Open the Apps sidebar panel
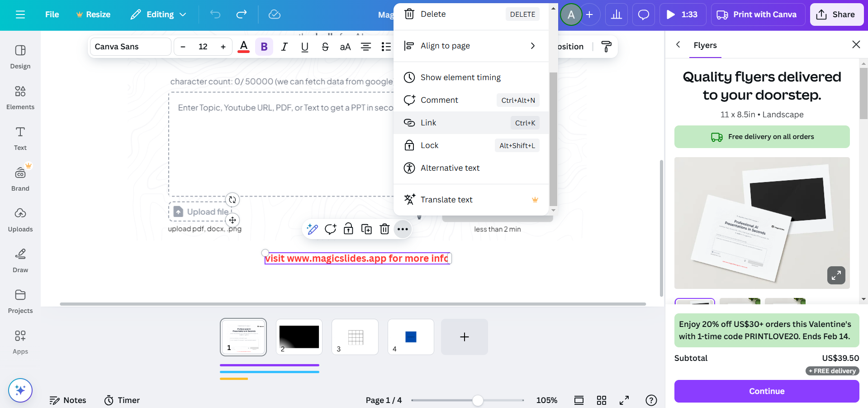This screenshot has width=868, height=408. click(x=20, y=342)
